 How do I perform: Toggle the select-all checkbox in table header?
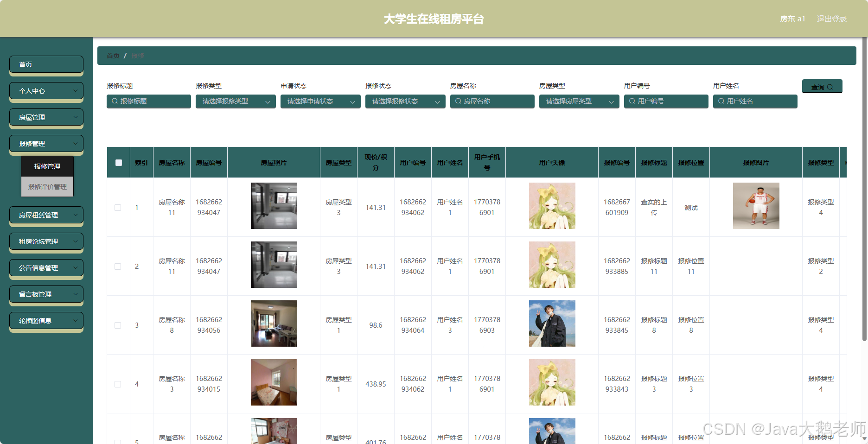tap(119, 163)
